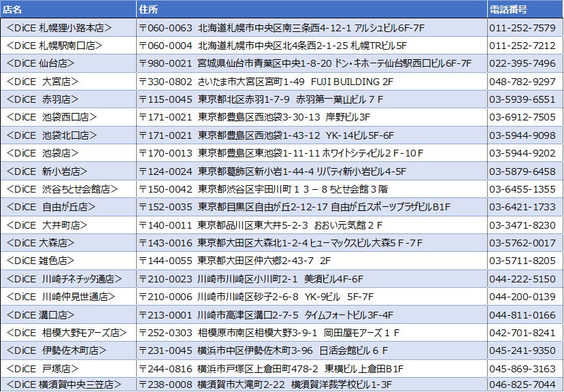Viewport: 564px width, 392px height.
Task: Click phone number 03-6421-1733
Action: pyautogui.click(x=525, y=207)
